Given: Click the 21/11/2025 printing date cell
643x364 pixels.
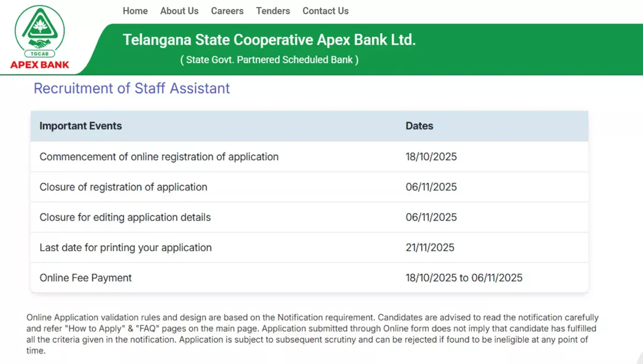Looking at the screenshot, I should pos(430,247).
